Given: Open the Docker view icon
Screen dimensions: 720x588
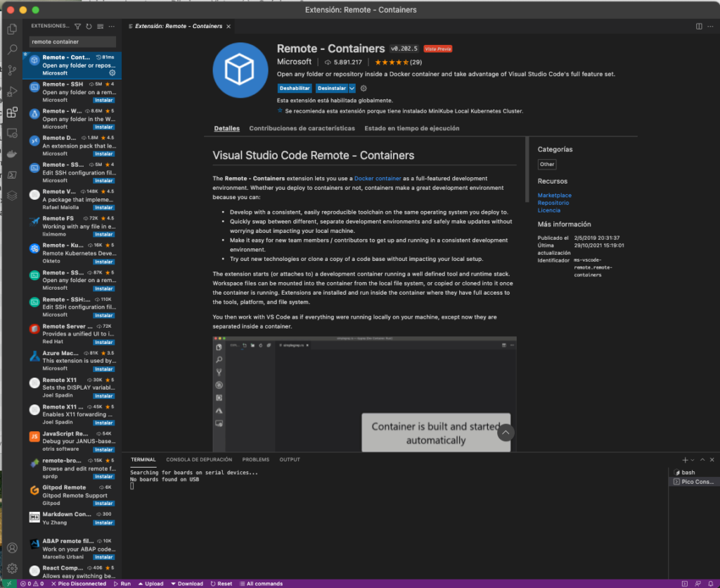Looking at the screenshot, I should click(11, 155).
